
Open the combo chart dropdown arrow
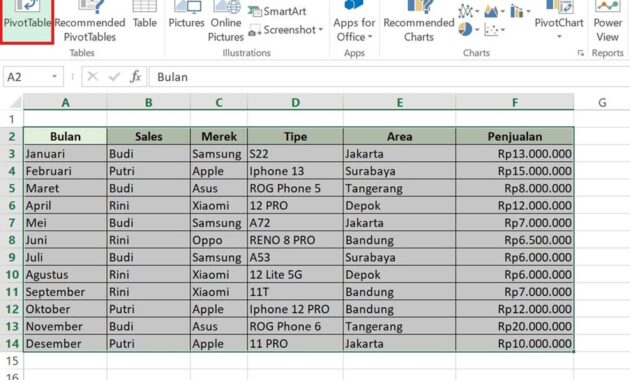click(528, 11)
